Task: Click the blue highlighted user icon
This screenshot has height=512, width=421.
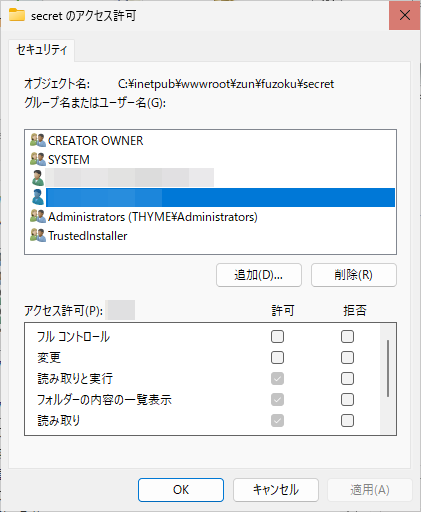Action: click(x=38, y=197)
